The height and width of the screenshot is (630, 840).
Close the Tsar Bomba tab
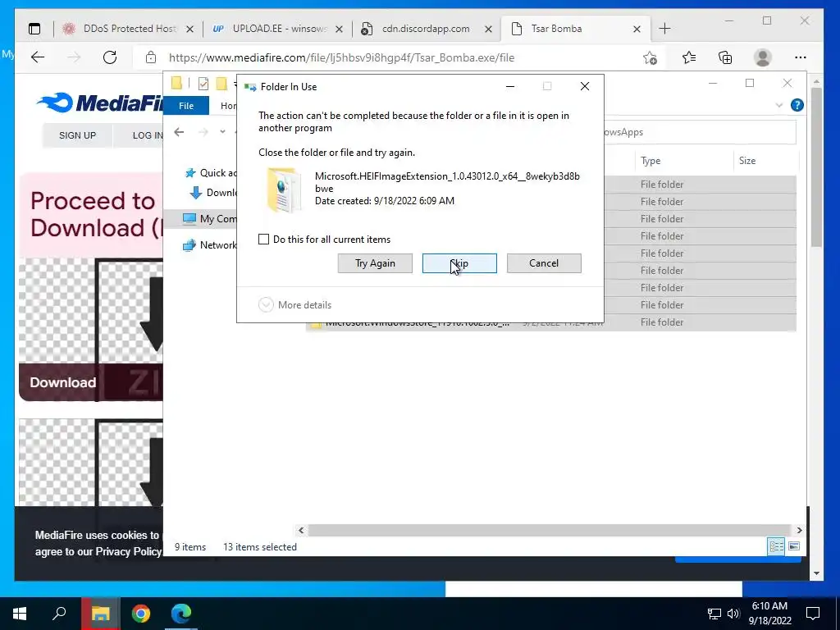point(637,29)
